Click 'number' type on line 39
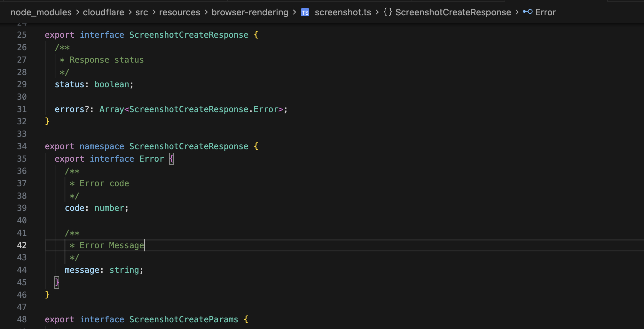 pos(109,208)
